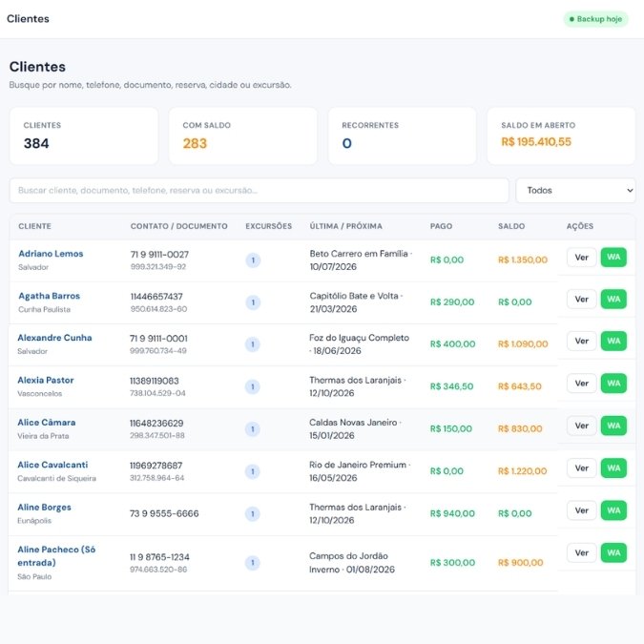
Task: Click the SALDO column header
Action: (x=511, y=226)
